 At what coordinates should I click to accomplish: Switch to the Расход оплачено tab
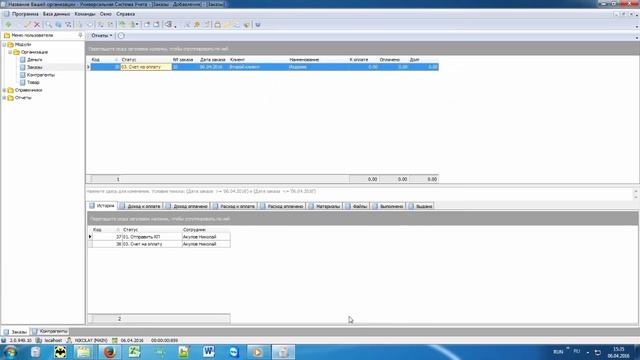point(282,206)
